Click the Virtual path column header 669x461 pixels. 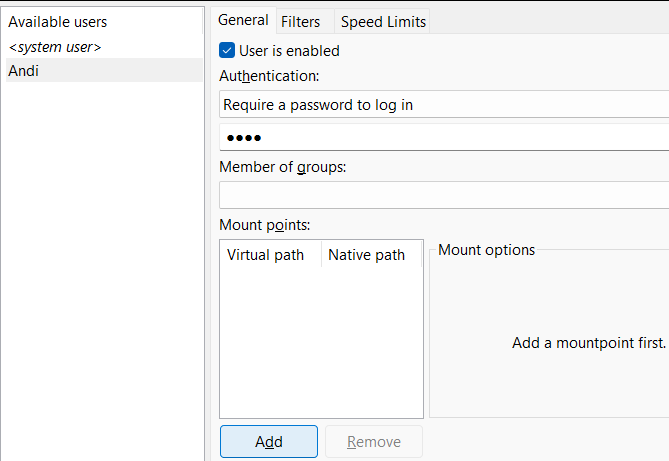click(x=266, y=255)
